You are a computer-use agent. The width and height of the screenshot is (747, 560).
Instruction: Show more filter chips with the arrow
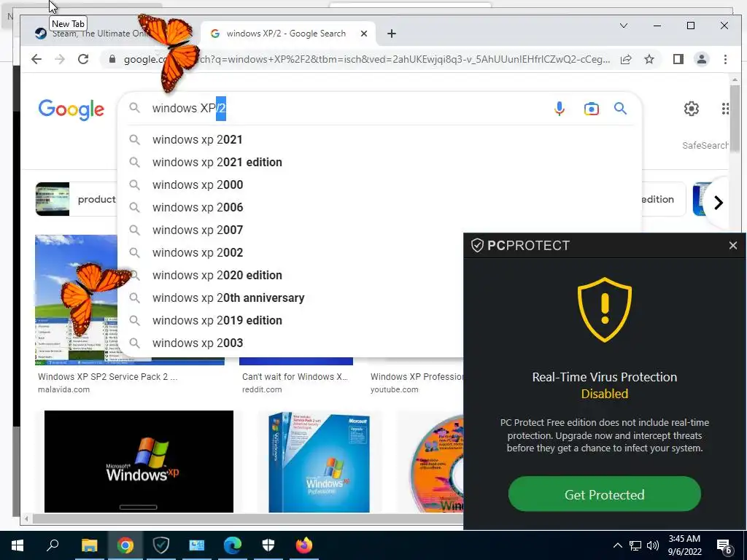719,203
